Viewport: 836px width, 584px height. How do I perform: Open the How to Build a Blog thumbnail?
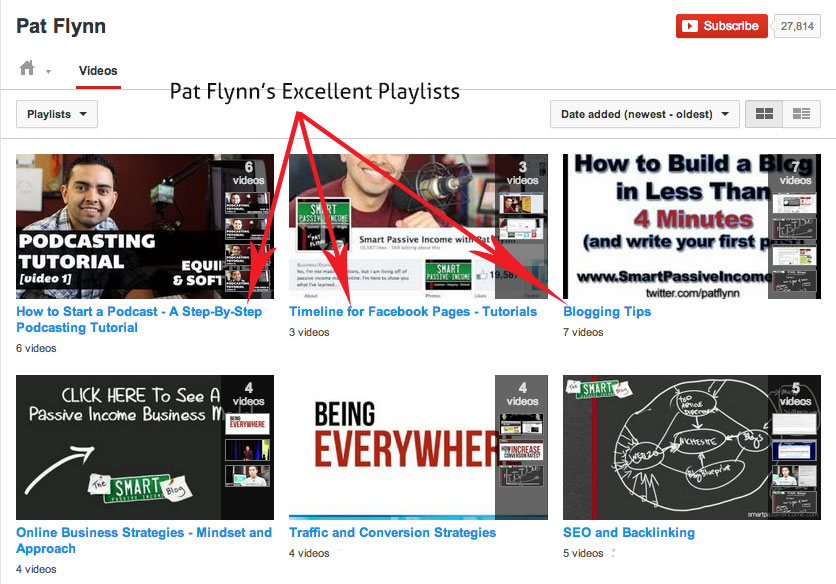[692, 226]
